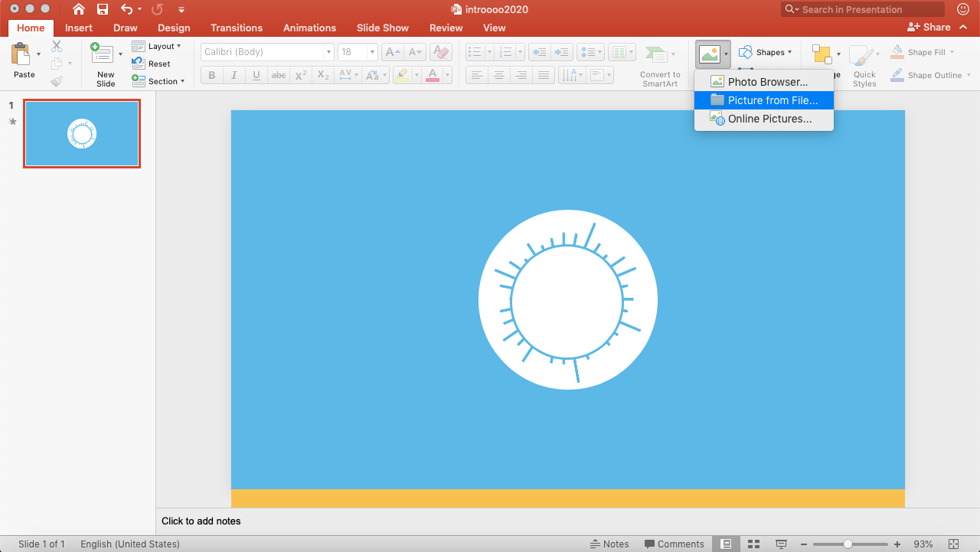Click the zoom slider handle
This screenshot has height=552, width=980.
(x=848, y=544)
